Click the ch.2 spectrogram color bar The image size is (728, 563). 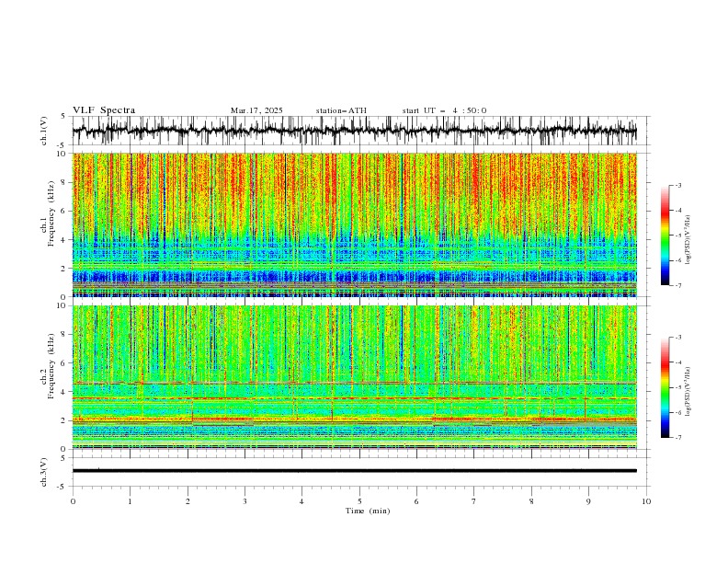pyautogui.click(x=665, y=387)
